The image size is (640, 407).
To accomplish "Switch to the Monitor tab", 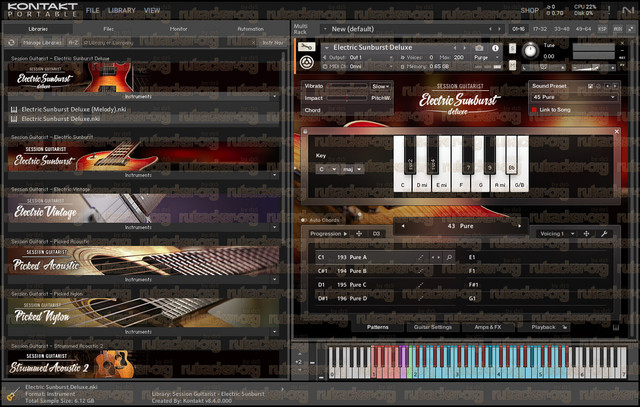I will point(178,29).
